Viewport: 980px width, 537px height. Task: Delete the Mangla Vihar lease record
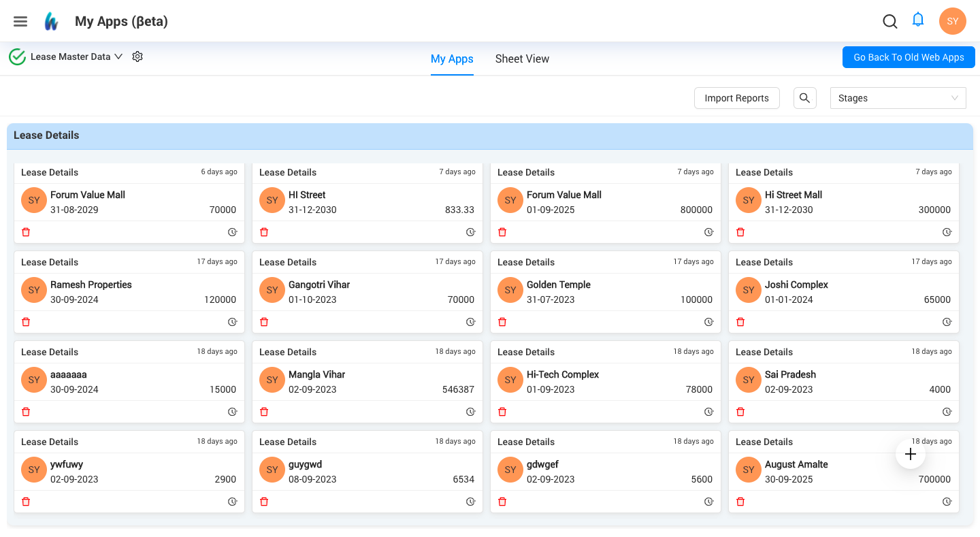coord(263,412)
